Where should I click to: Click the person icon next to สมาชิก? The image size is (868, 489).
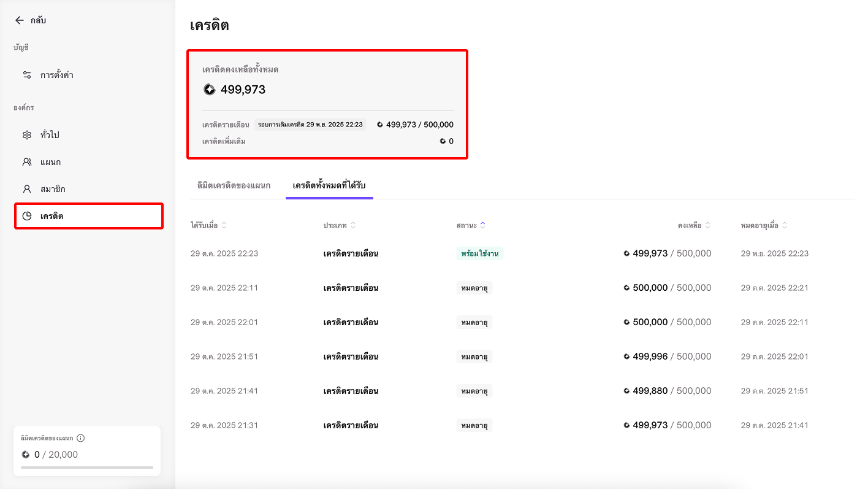[27, 189]
